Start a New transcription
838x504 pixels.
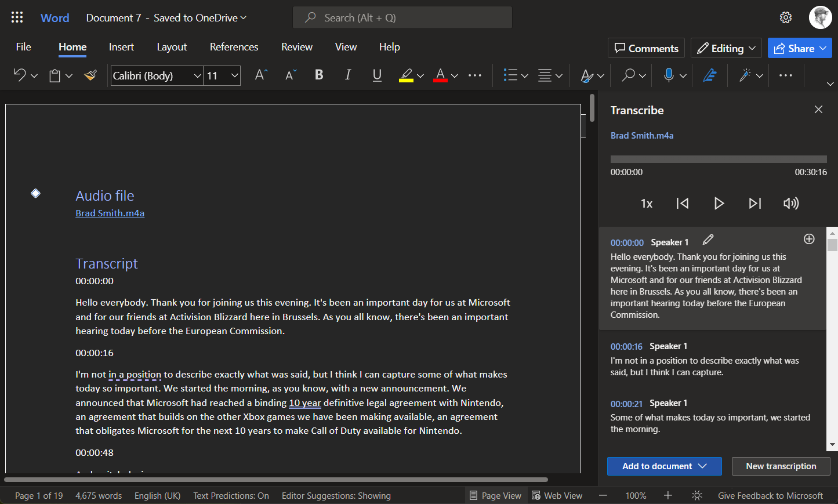[781, 466]
